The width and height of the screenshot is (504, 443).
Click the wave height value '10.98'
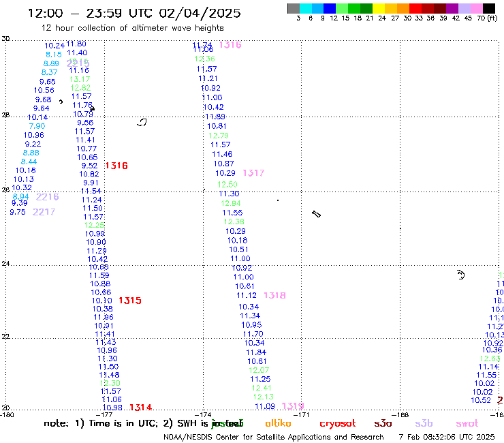[x=112, y=408]
